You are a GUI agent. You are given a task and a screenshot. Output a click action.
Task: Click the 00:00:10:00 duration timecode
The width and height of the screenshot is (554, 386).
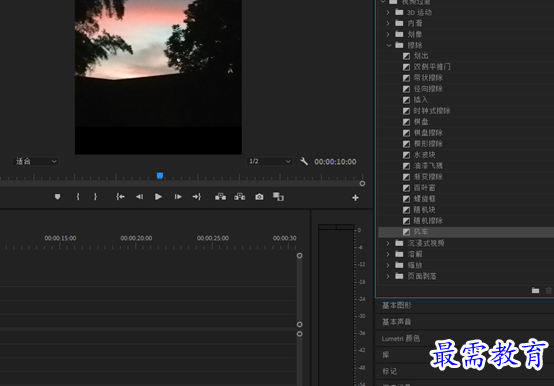[x=335, y=162]
